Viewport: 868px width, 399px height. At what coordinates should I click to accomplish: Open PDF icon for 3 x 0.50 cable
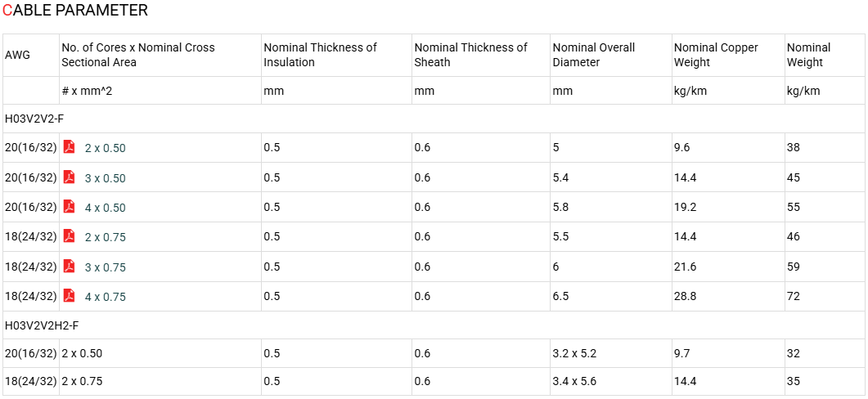tap(70, 177)
